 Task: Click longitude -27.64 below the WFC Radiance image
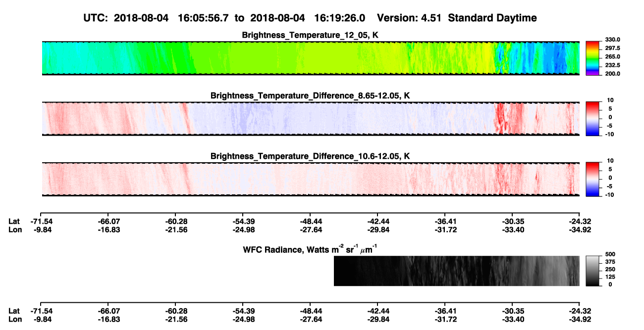tap(310, 319)
